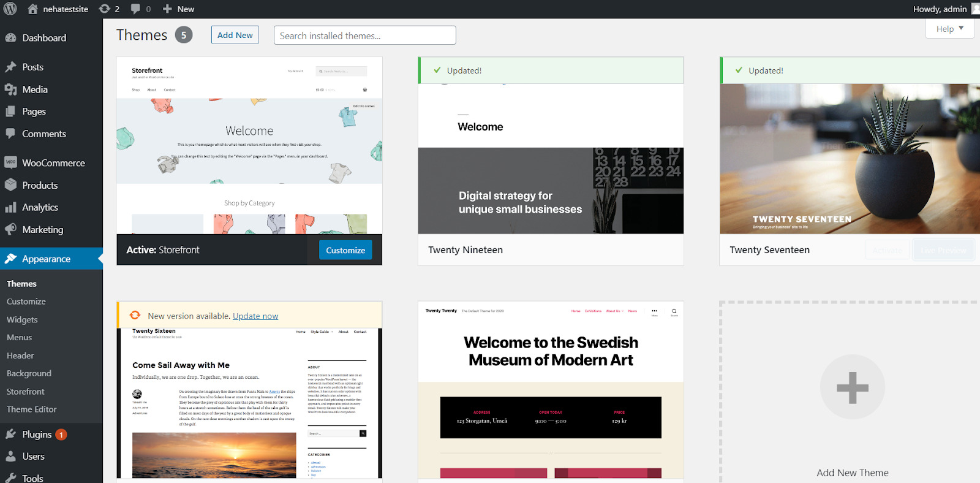Click the Update now link
Image resolution: width=980 pixels, height=483 pixels.
coord(255,316)
